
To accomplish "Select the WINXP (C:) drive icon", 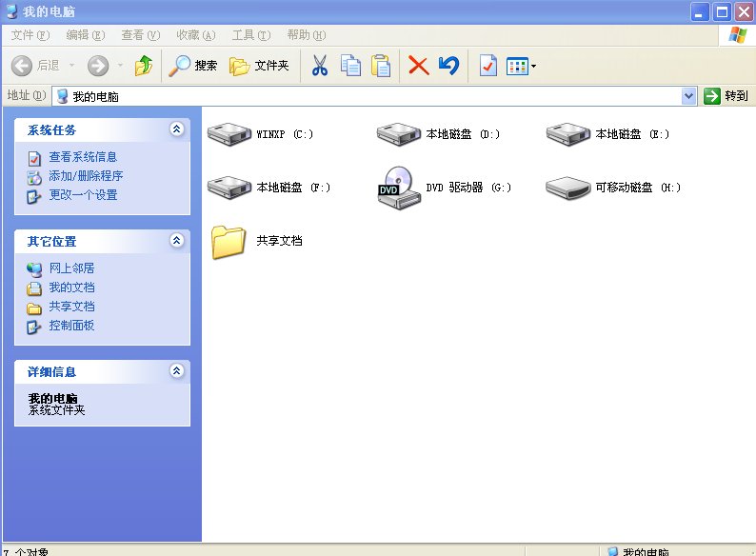I will tap(229, 134).
